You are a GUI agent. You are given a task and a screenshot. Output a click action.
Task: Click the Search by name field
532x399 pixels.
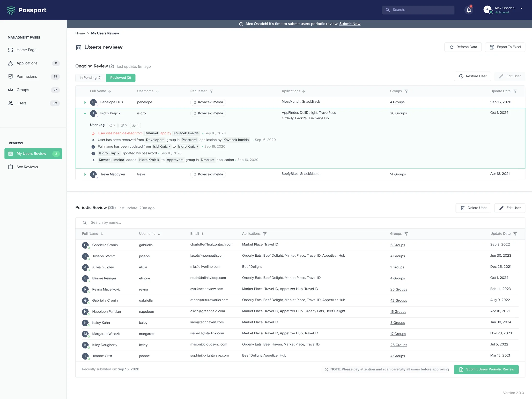(x=300, y=223)
